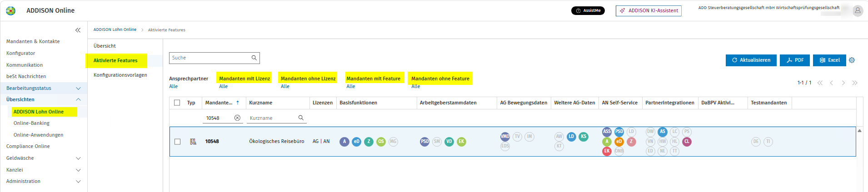
Task: Click the VMD badge under AG Bewegungsdaten
Action: (x=505, y=136)
